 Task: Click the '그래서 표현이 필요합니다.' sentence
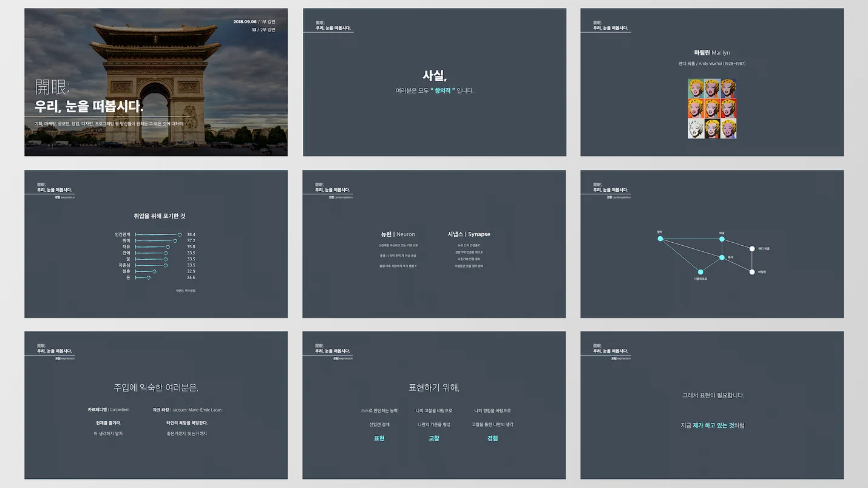pos(713,395)
